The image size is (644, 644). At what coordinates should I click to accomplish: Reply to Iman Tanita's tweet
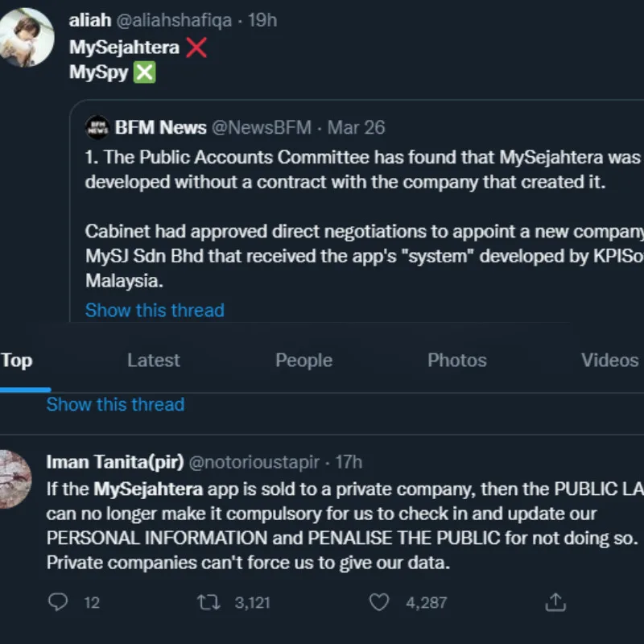coord(58,602)
